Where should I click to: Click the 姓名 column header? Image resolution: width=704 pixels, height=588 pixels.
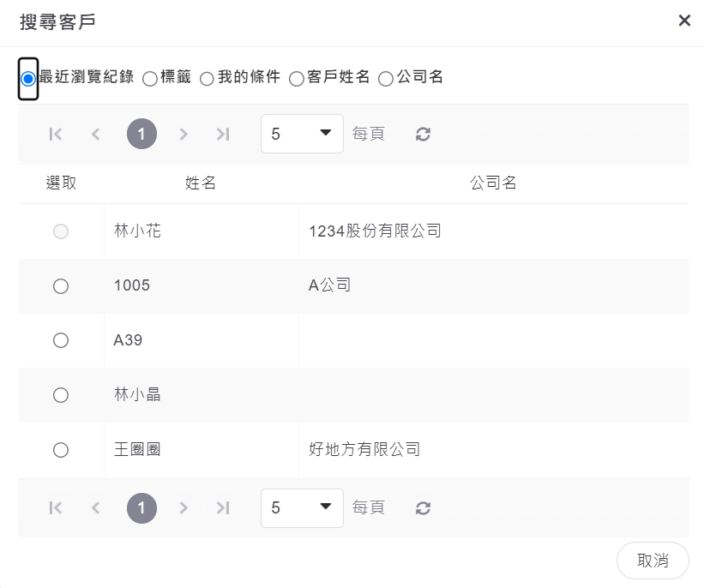201,183
